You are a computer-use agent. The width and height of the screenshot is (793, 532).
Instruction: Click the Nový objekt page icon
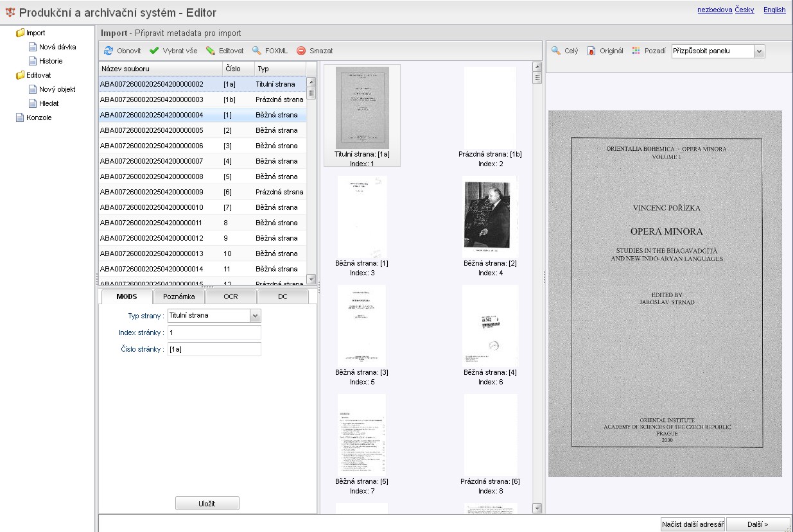point(33,89)
